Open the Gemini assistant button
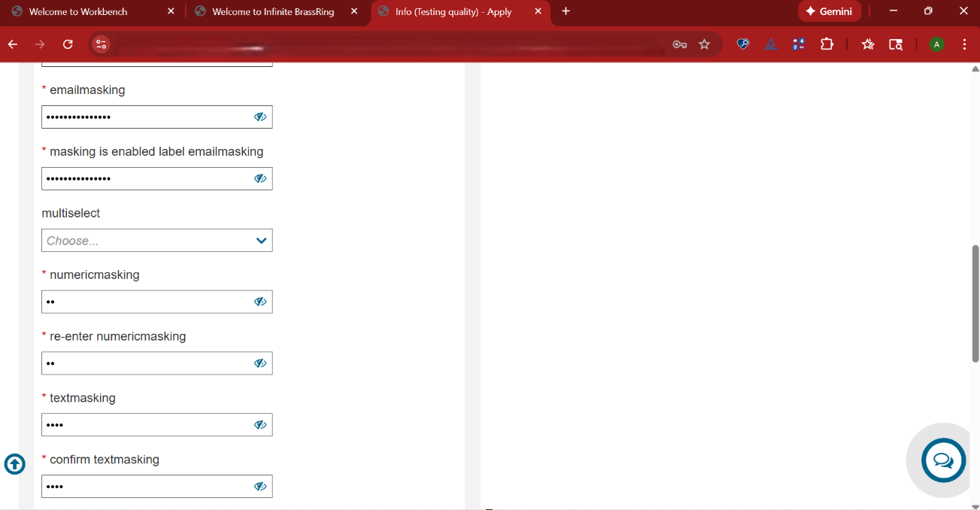The image size is (980, 510). click(x=829, y=11)
